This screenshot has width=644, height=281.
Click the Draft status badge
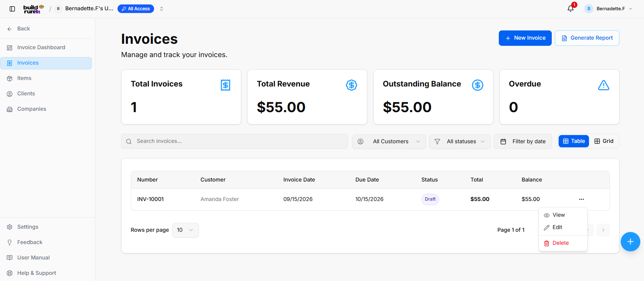click(430, 199)
